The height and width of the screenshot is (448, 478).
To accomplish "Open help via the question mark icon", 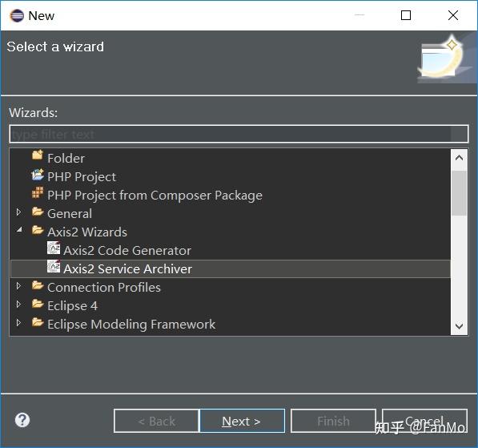I will coord(22,420).
